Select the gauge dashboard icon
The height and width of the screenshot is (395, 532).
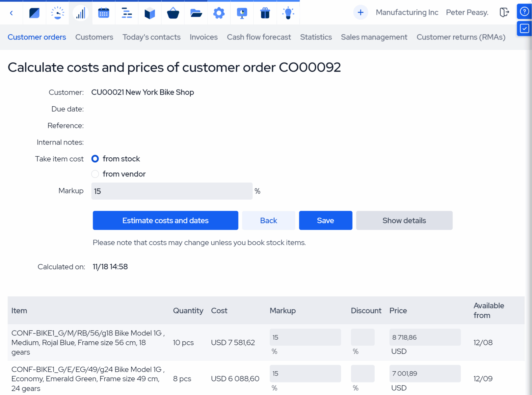coord(57,13)
